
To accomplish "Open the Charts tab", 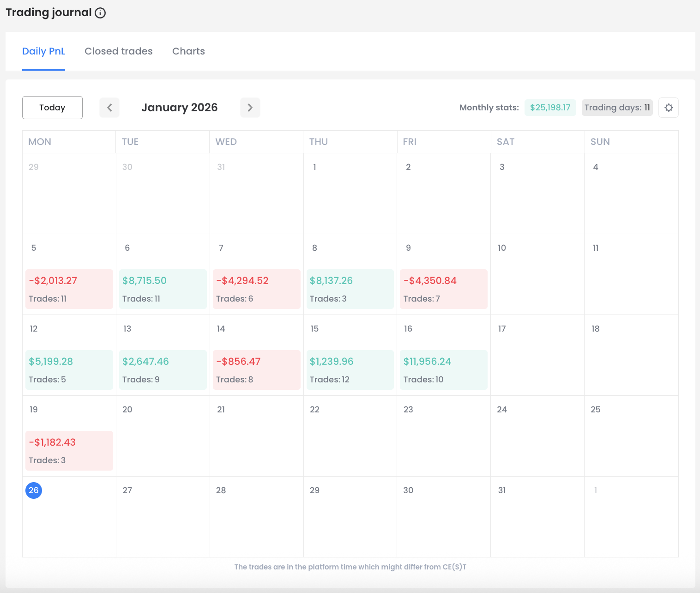I will (188, 51).
